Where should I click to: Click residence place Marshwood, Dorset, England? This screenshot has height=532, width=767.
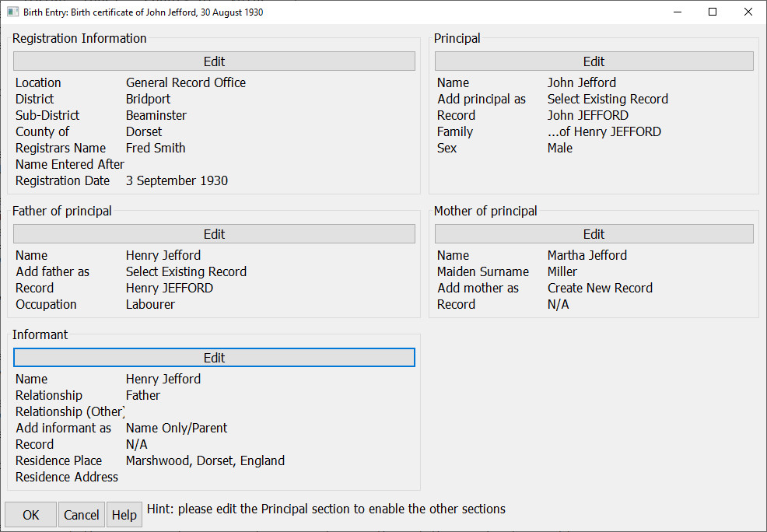[205, 460]
